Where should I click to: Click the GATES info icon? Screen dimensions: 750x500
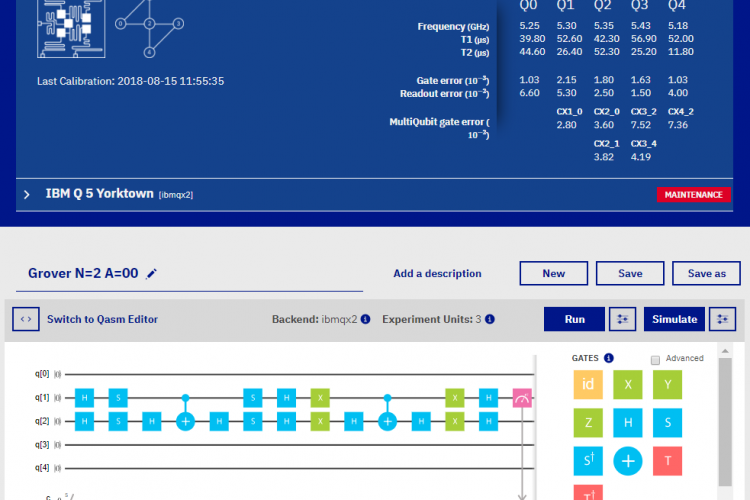608,358
